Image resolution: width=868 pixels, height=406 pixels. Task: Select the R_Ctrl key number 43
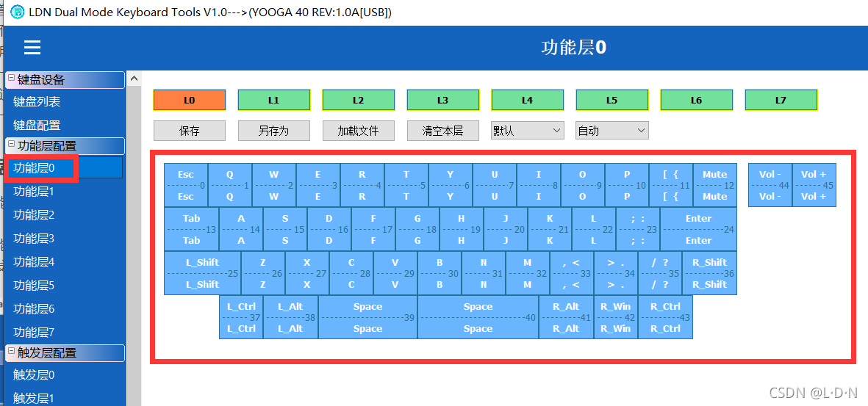(665, 317)
